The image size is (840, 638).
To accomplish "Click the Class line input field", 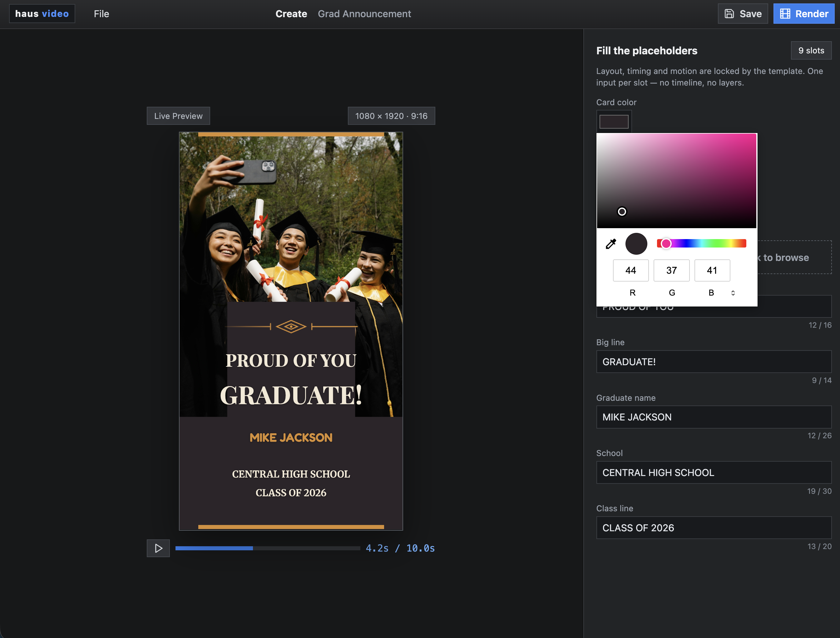I will click(714, 528).
